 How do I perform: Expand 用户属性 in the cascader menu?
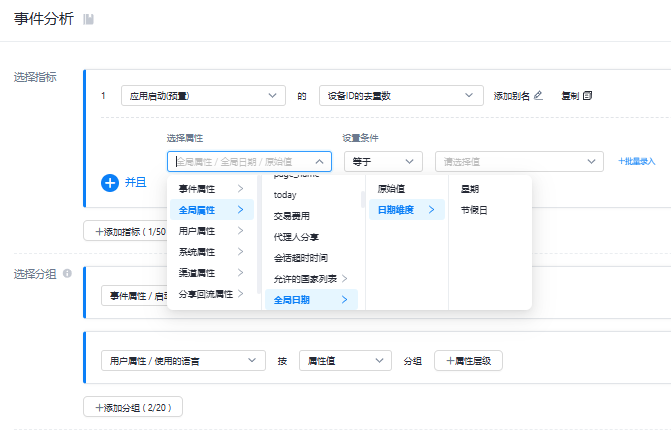pyautogui.click(x=212, y=231)
